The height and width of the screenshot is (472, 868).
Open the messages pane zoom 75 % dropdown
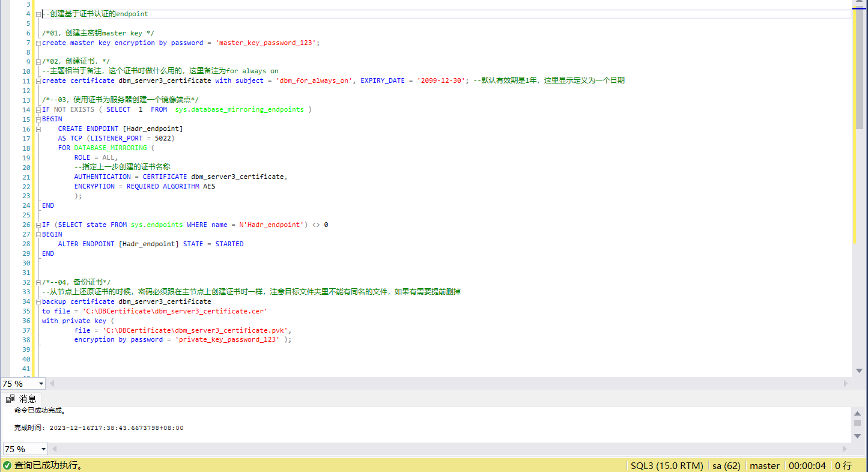tap(43, 449)
